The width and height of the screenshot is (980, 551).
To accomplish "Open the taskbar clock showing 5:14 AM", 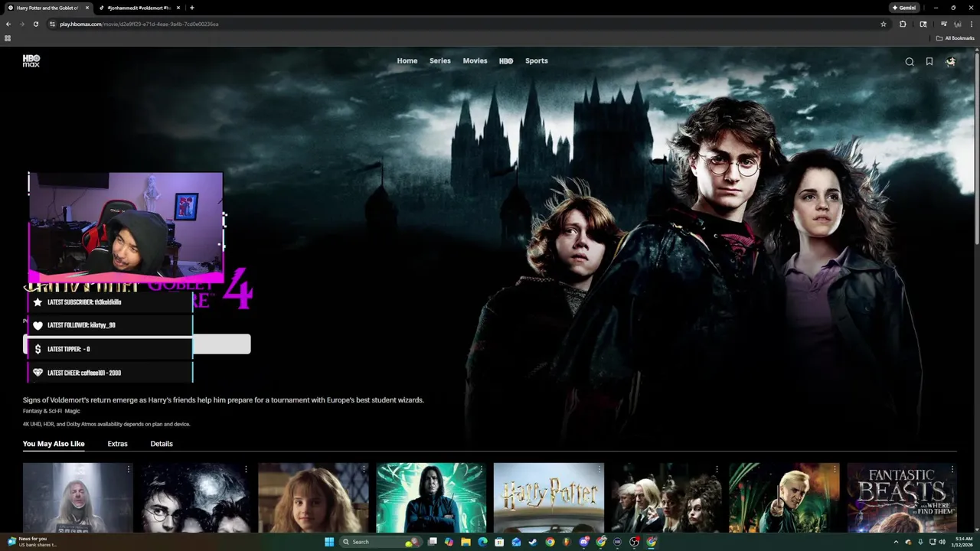I will (964, 542).
